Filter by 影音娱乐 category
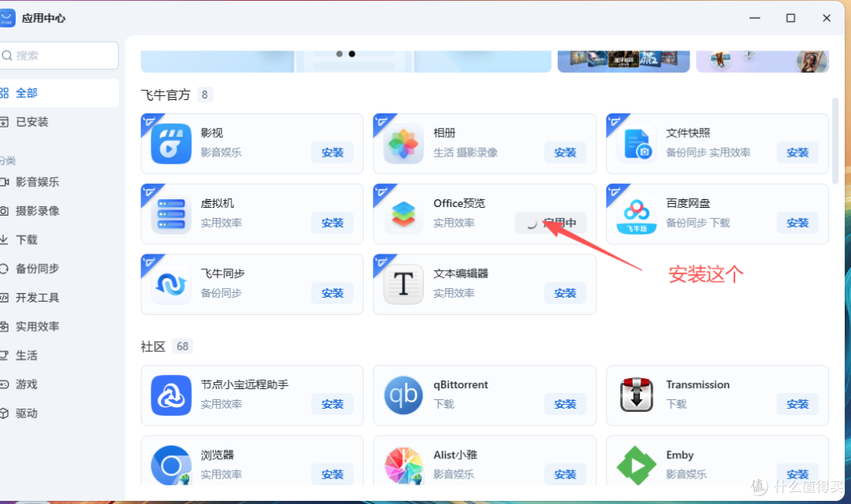 pos(59,182)
